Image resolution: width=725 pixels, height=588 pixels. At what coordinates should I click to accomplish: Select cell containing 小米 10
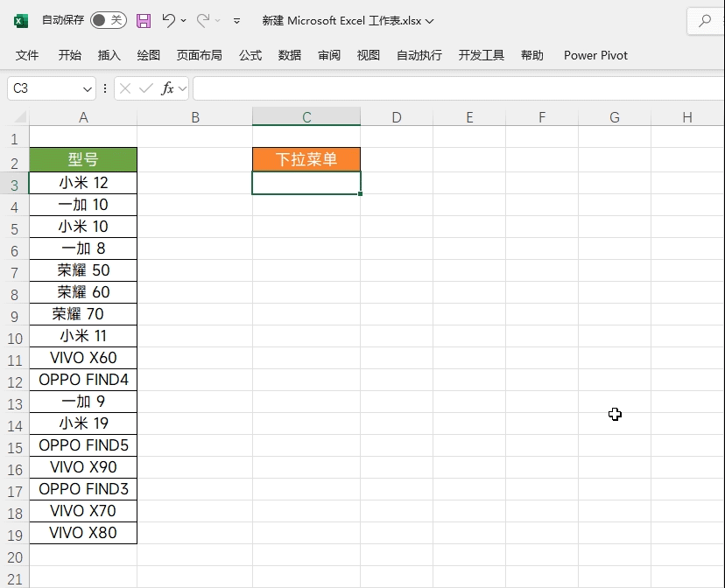coord(83,227)
